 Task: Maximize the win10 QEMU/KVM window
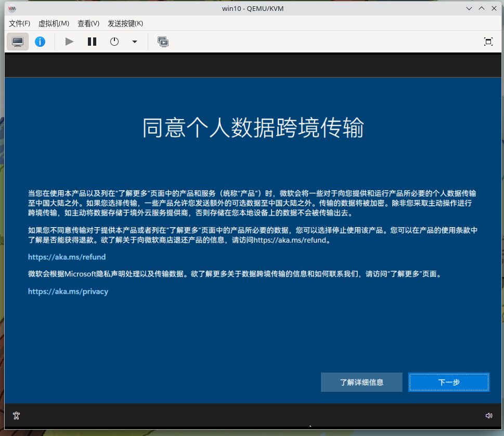(x=482, y=8)
